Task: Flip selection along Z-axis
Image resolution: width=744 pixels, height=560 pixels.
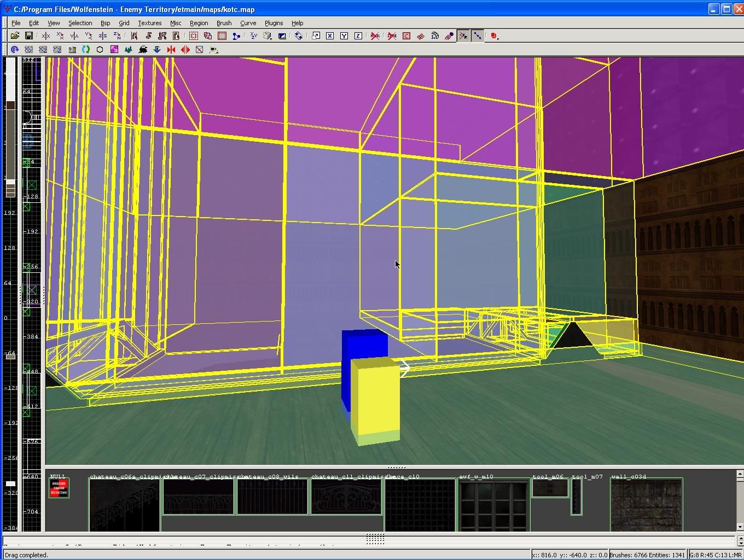Action: [x=103, y=36]
